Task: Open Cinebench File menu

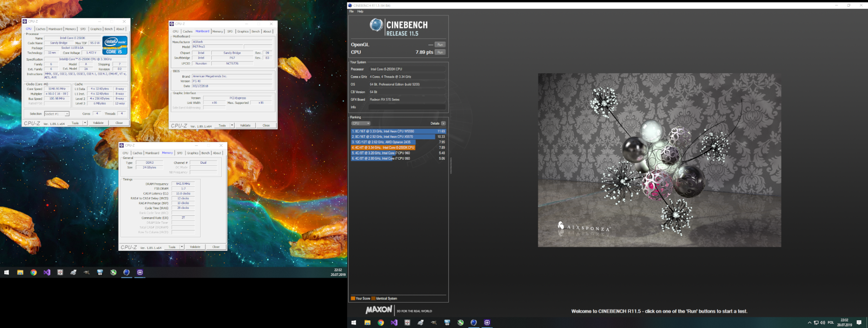Action: point(351,12)
